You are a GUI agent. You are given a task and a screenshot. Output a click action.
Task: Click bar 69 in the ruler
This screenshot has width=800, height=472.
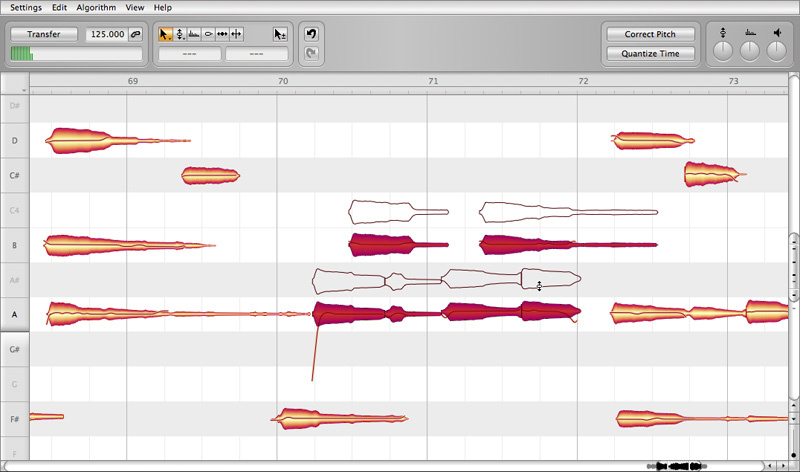[133, 81]
